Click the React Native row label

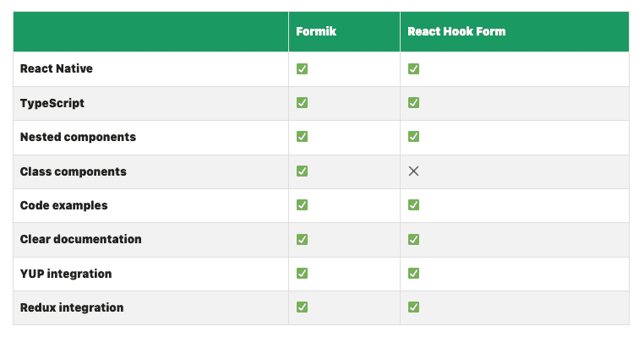click(x=57, y=68)
